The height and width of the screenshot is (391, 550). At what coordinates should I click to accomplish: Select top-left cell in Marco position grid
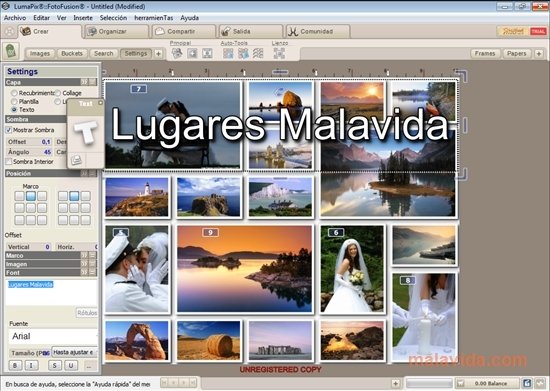pos(19,196)
